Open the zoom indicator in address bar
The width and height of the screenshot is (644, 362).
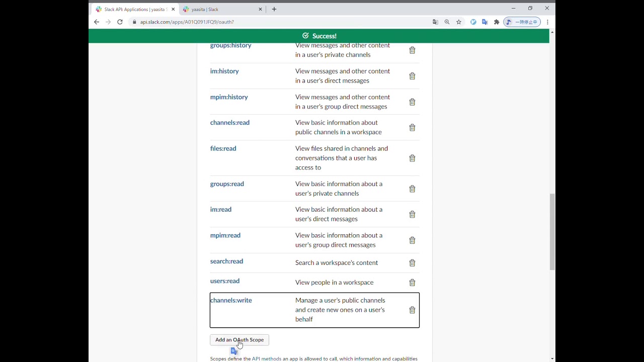pyautogui.click(x=447, y=22)
